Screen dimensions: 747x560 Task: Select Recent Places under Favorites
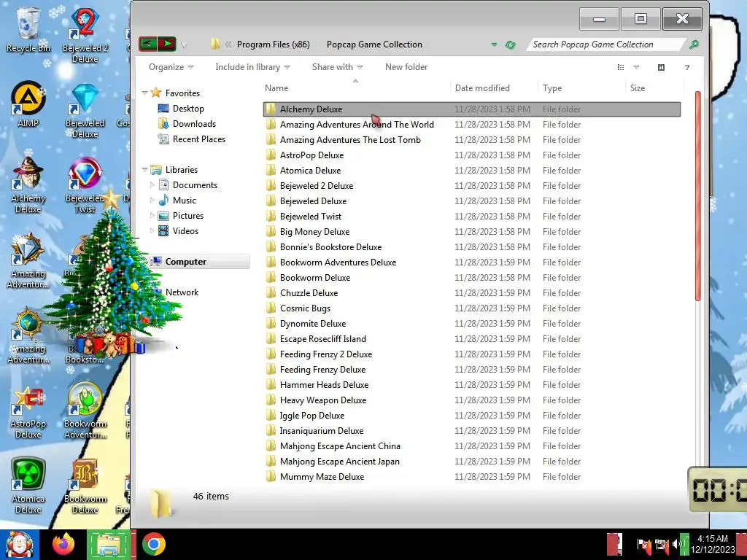[199, 139]
